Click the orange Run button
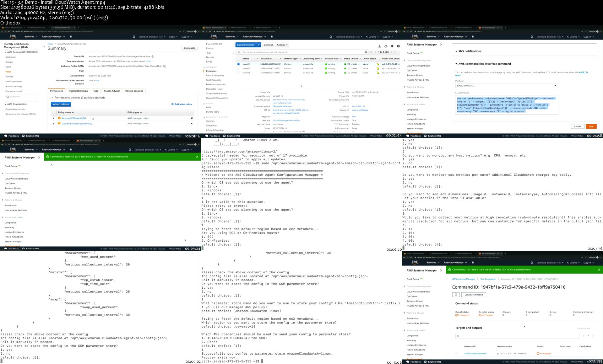Screen dimensions: 603x364 click(x=591, y=126)
